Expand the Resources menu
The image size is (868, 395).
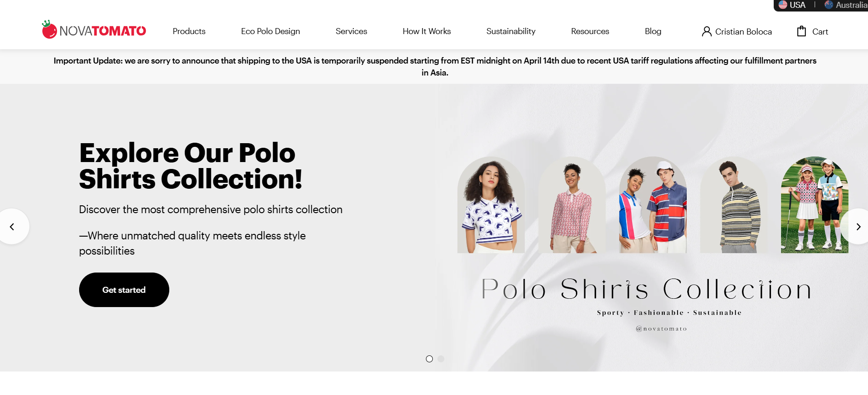pos(590,31)
